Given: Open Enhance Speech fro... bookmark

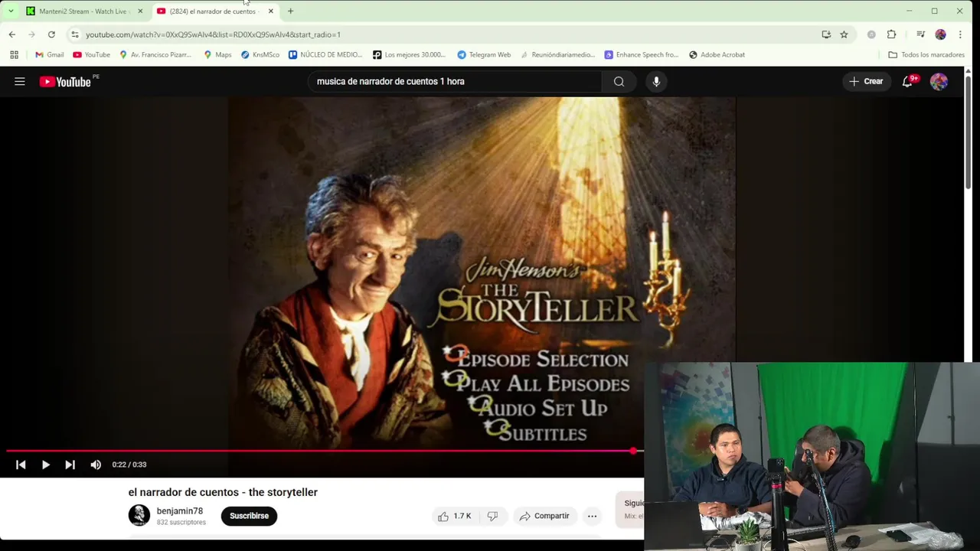Looking at the screenshot, I should click(x=642, y=55).
